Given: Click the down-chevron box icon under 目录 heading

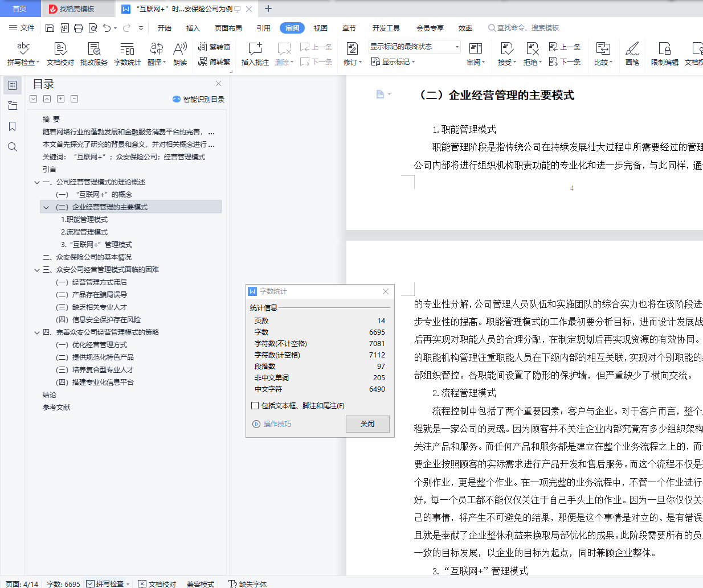Looking at the screenshot, I should (x=34, y=99).
